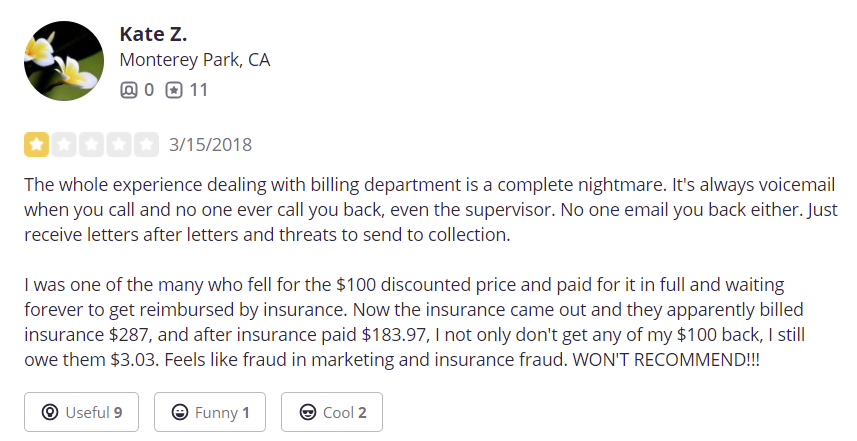Click the Cool sunglasses face icon
The width and height of the screenshot is (857, 441).
point(308,412)
